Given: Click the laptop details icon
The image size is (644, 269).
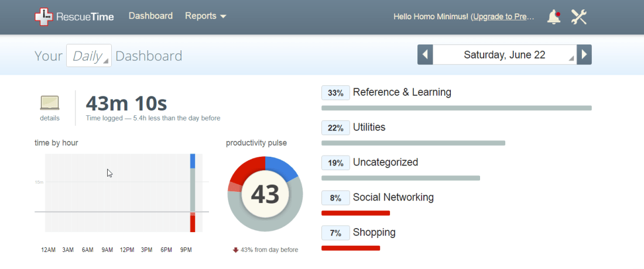Looking at the screenshot, I should [50, 104].
